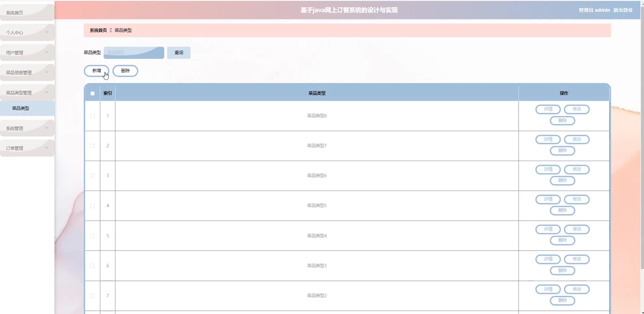The height and width of the screenshot is (314, 644).
Task: Click 修改 for 菜品类型7
Action: coord(577,140)
